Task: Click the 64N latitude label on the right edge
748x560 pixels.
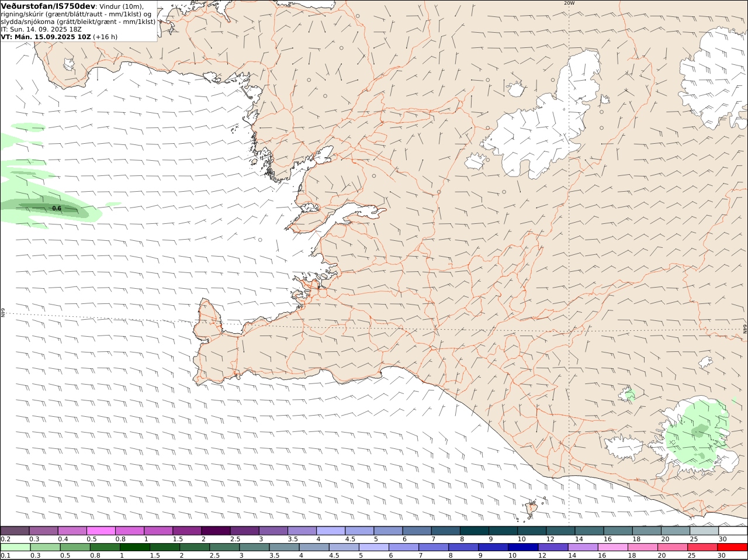Action: [745, 330]
